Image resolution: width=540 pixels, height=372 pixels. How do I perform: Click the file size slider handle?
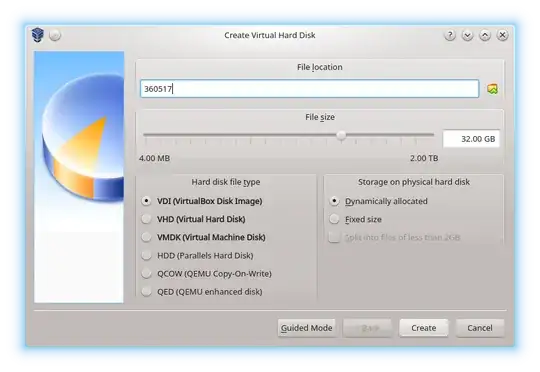(341, 135)
